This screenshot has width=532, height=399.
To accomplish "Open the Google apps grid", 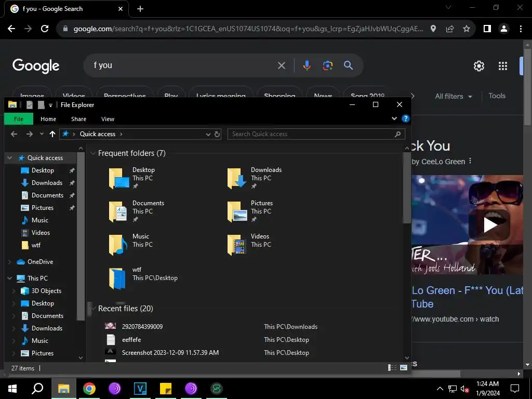I will point(503,66).
